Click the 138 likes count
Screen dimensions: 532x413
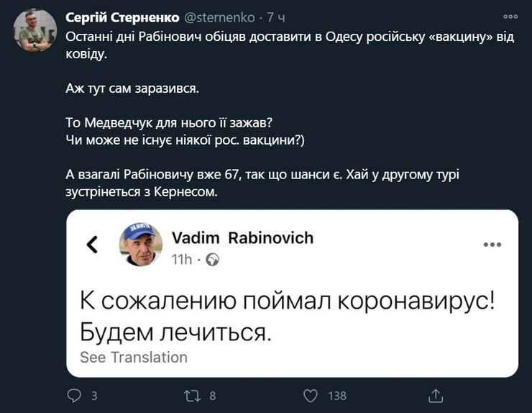pos(336,396)
